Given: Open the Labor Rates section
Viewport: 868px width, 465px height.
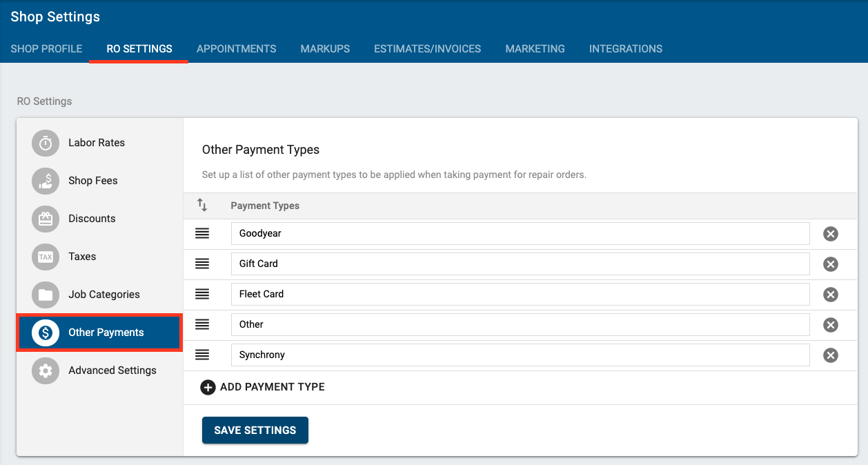Looking at the screenshot, I should point(99,143).
